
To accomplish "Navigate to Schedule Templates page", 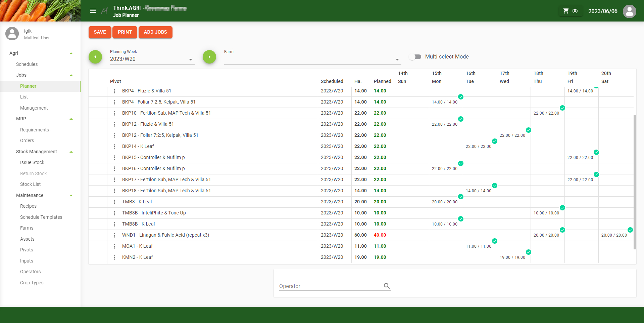I will (41, 217).
